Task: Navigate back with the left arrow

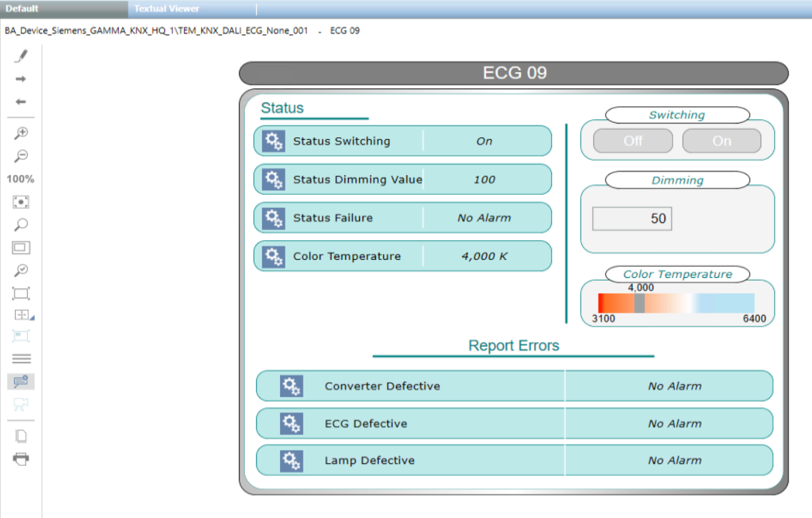Action: click(21, 102)
